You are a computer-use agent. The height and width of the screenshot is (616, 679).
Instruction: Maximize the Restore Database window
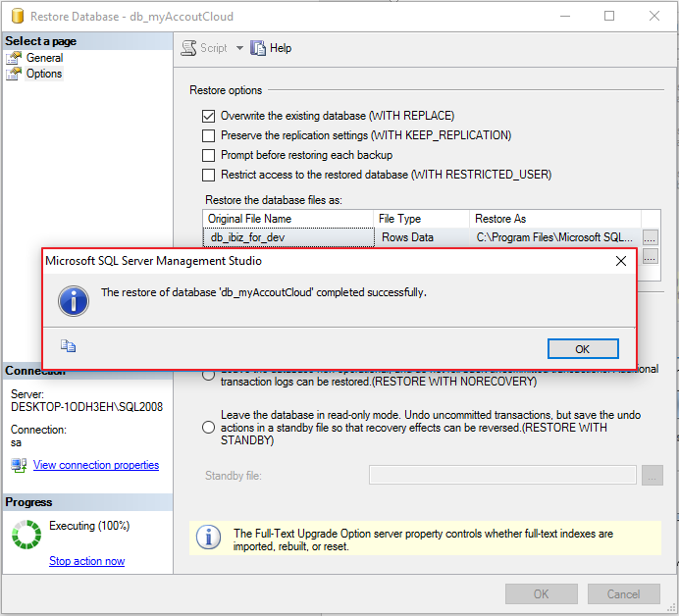coord(609,16)
